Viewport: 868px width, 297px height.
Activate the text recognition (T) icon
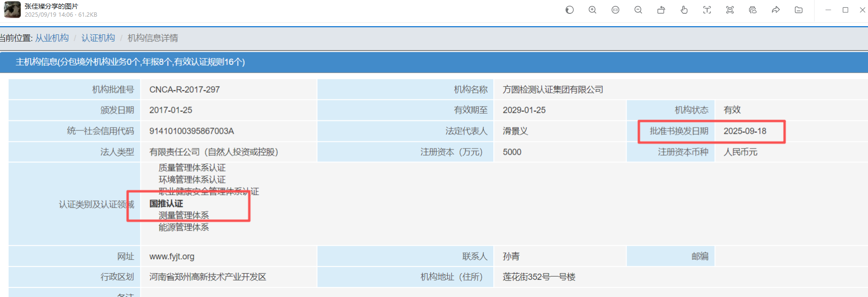[707, 10]
